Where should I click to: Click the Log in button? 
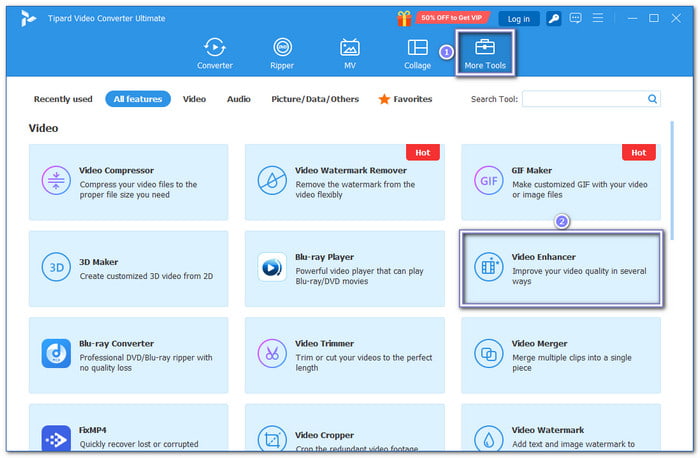[519, 19]
